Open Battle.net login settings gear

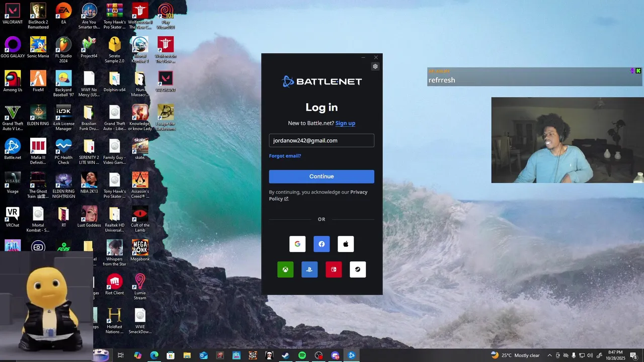(375, 66)
